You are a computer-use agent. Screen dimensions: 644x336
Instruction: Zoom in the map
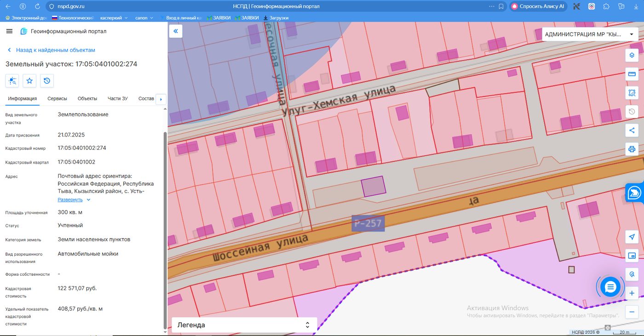pyautogui.click(x=632, y=293)
